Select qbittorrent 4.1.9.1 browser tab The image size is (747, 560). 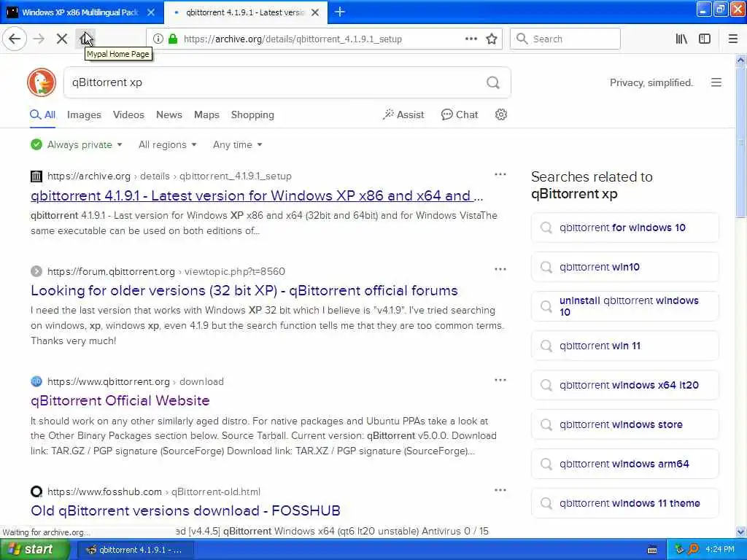click(246, 12)
